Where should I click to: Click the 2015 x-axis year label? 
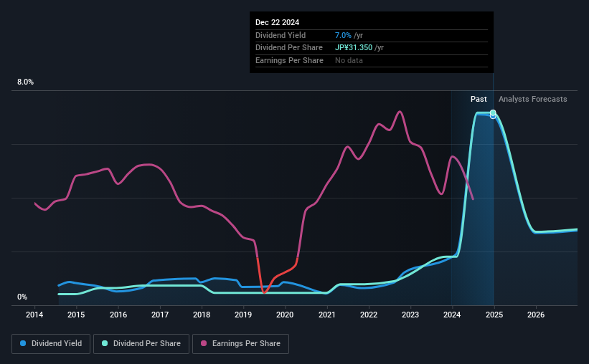point(76,315)
